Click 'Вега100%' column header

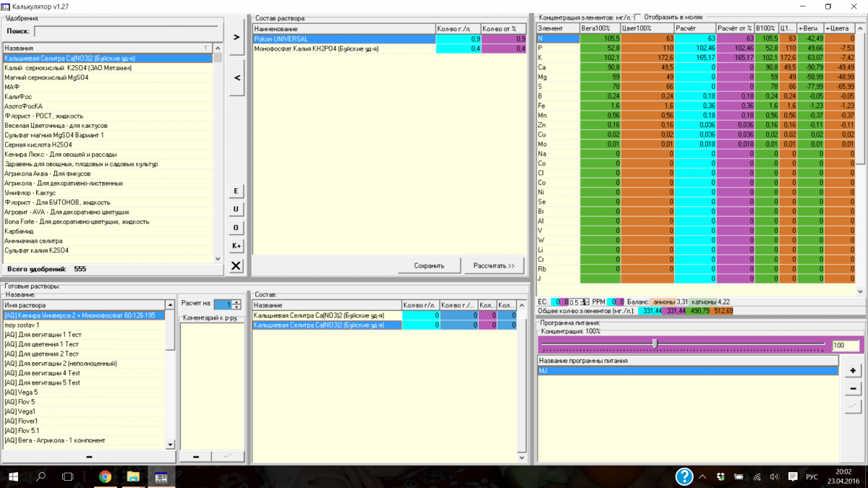click(x=600, y=27)
